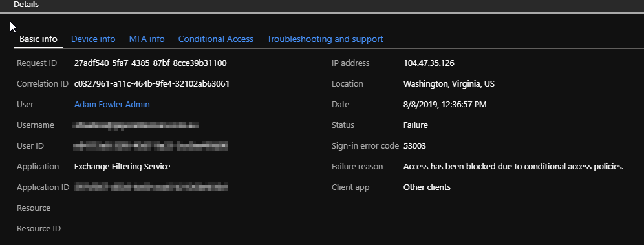Click the Date value 8/8/2019, 12:36:57 PM

445,104
